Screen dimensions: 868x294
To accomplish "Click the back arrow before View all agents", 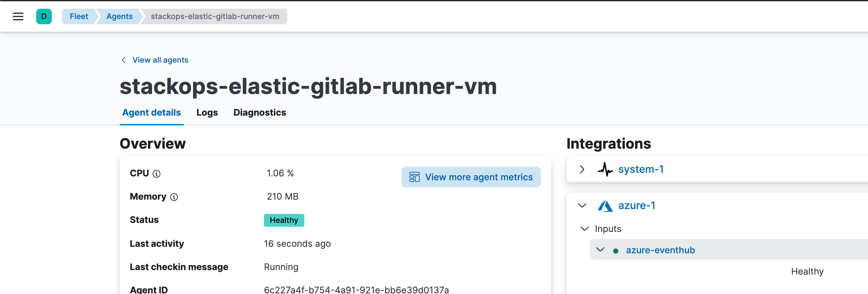I will [x=124, y=60].
